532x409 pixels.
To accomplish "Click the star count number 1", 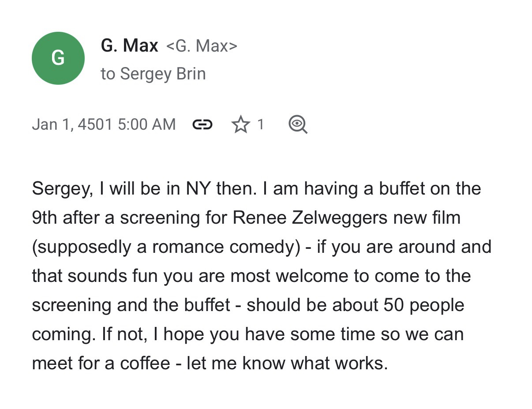I will (260, 125).
